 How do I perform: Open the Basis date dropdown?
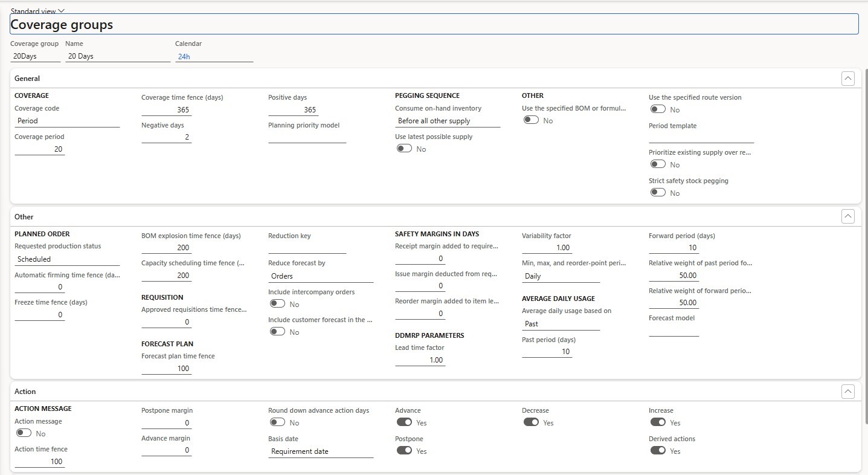click(x=320, y=451)
